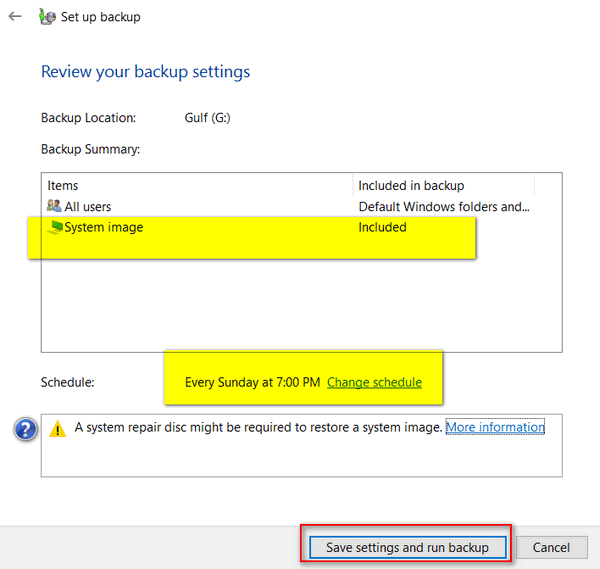Click the Included in backup column header
The image size is (600, 569).
[x=444, y=186]
